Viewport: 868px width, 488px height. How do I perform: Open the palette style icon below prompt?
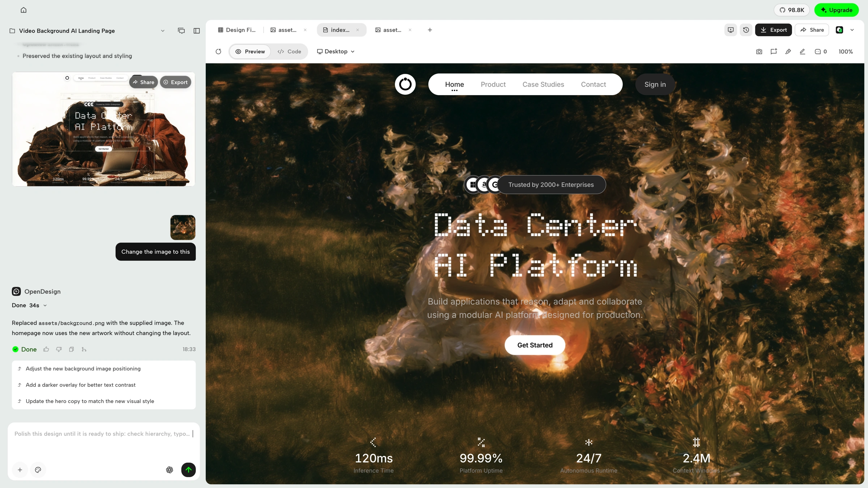click(38, 470)
